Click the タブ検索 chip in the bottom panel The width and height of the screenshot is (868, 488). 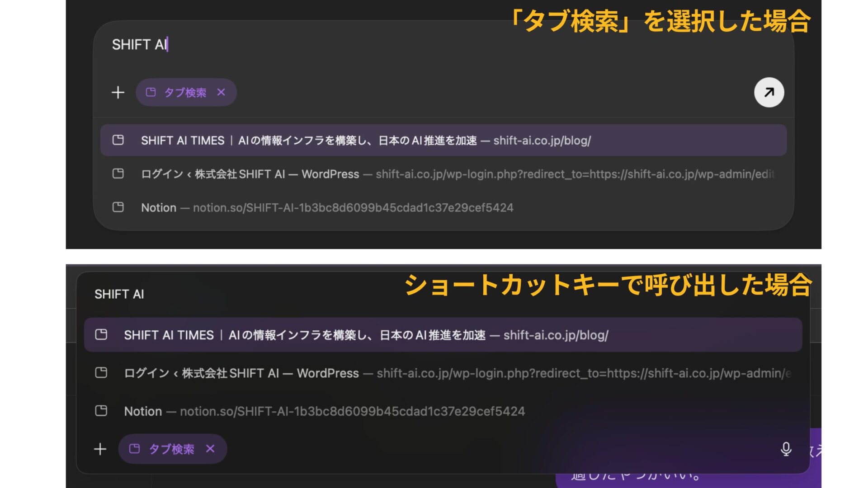[172, 449]
